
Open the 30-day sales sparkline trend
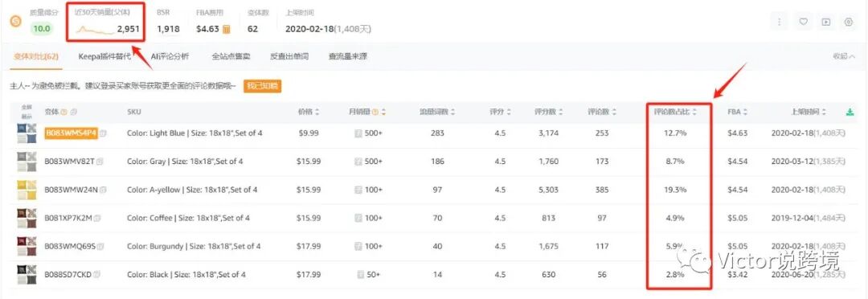[95, 30]
